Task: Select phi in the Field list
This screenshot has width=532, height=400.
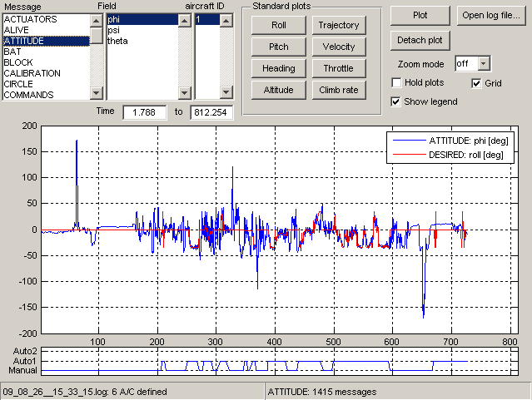Action: click(142, 19)
